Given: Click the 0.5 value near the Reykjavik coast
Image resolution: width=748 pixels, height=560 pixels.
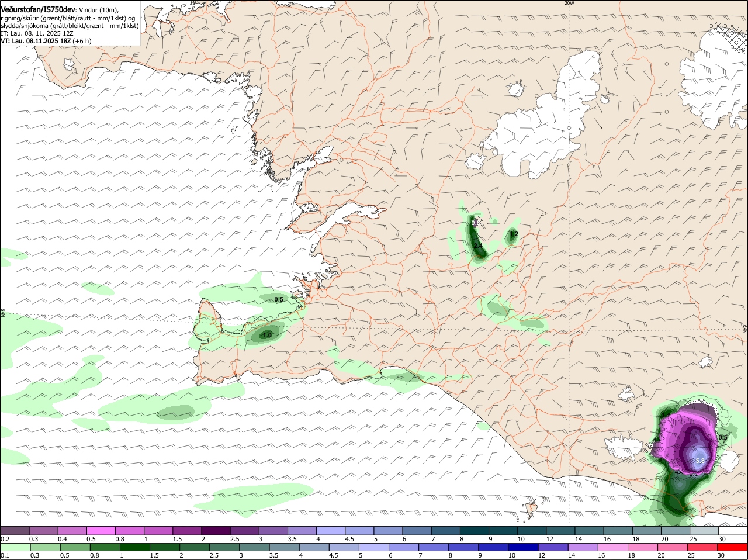Looking at the screenshot, I should [279, 299].
